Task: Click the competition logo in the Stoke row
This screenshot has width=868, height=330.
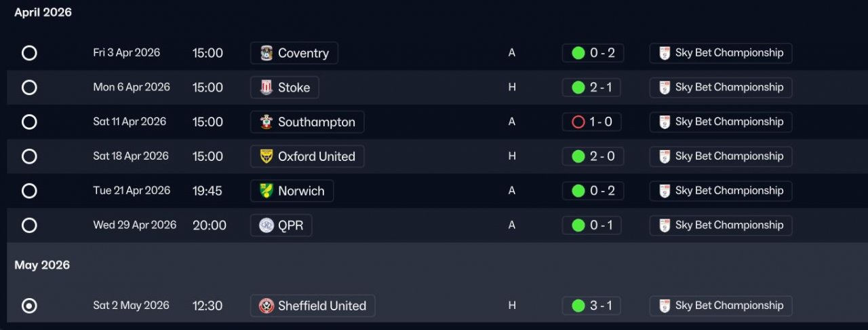Action: [x=665, y=88]
